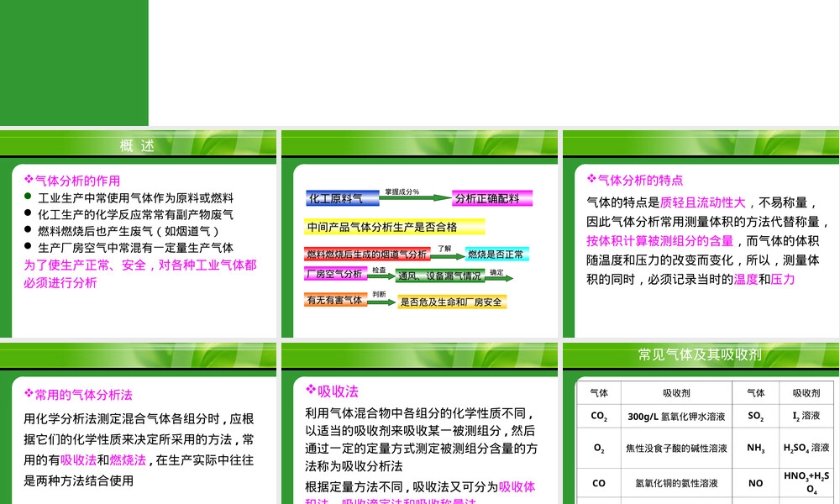Viewport: 840px width, 504px height.
Task: Click the bullet '燃料燃烧后也产生废气（如烟道气）'
Action: click(129, 231)
